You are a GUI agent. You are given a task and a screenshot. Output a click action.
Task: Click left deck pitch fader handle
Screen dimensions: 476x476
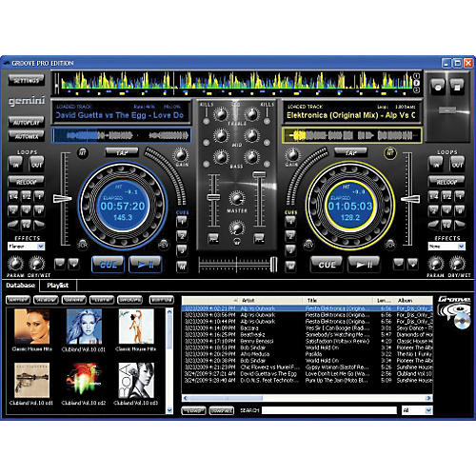click(x=62, y=199)
